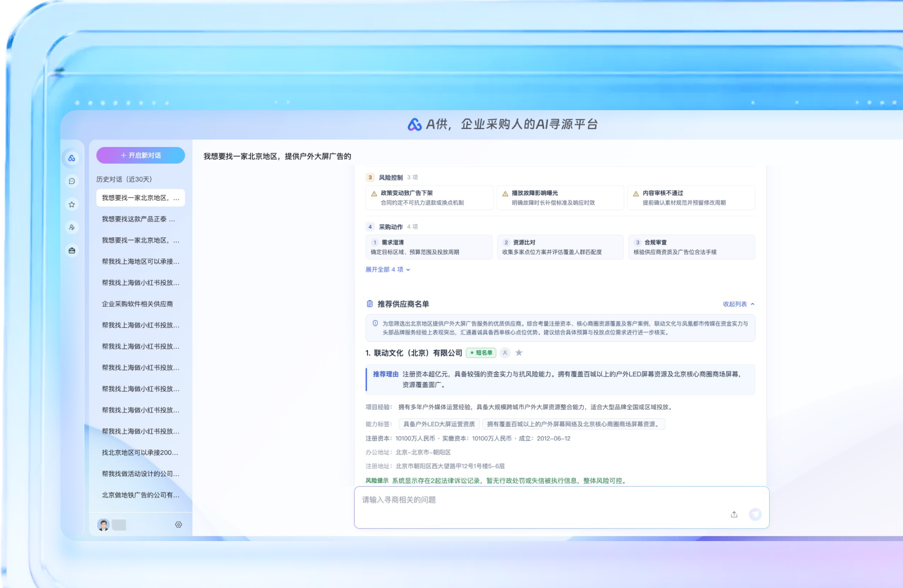
Task: Click the 采购动作 section header
Action: [x=391, y=227]
